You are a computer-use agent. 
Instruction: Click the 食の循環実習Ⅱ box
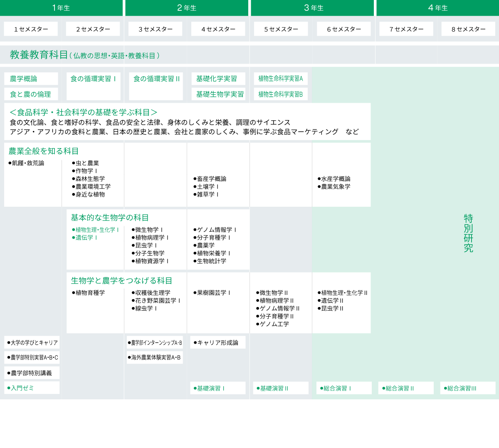(x=156, y=87)
